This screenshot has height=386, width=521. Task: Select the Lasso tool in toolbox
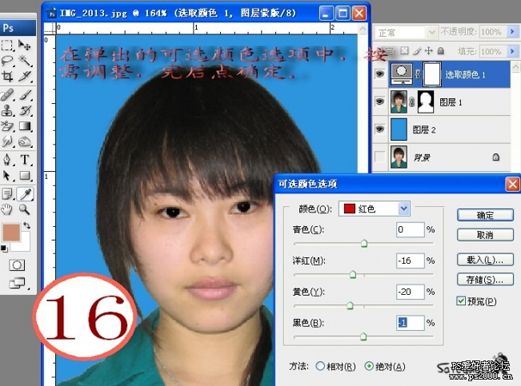click(x=7, y=61)
